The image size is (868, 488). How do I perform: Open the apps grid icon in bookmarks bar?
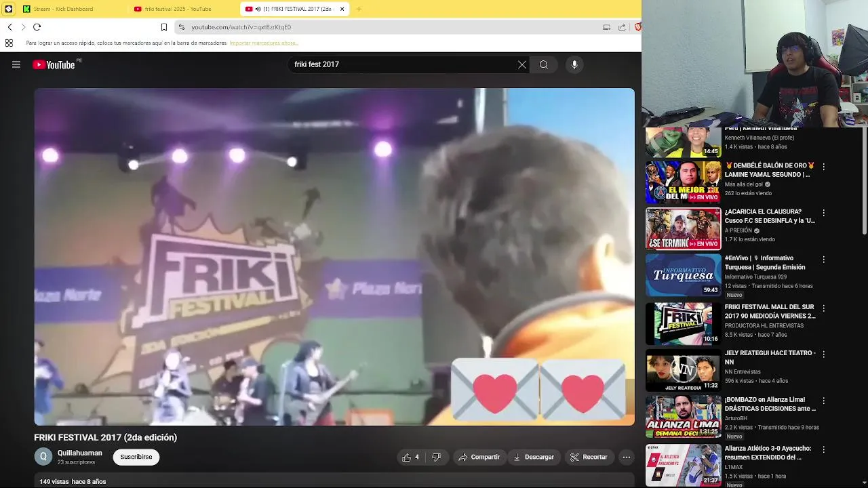point(9,43)
